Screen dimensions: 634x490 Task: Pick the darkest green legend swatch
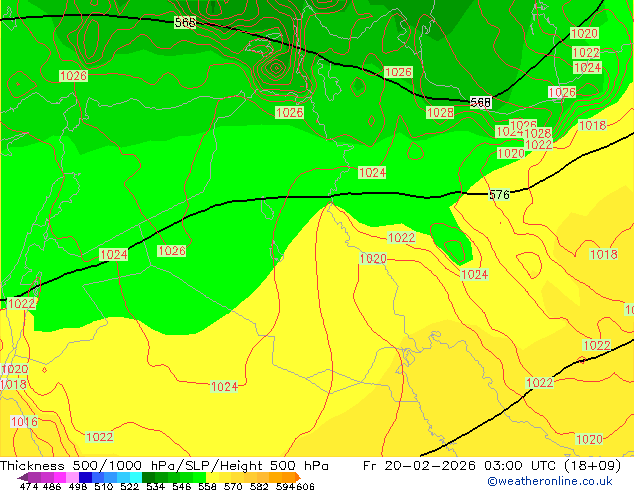(x=148, y=477)
